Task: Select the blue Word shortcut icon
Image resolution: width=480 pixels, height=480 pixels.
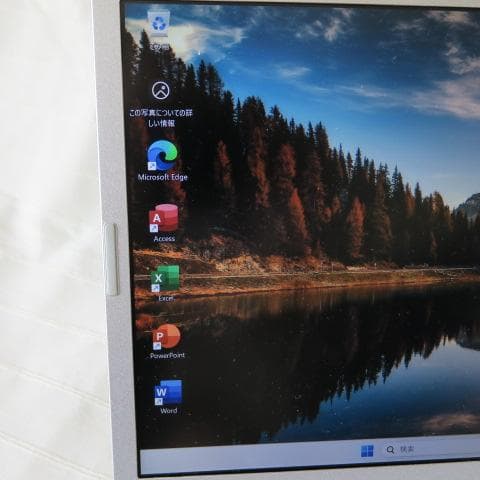Action: coord(168,392)
